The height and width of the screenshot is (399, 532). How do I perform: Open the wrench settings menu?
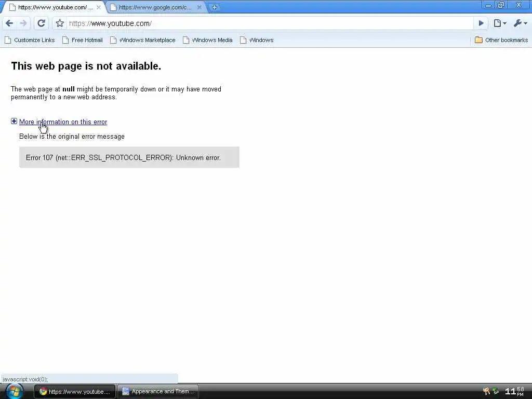pos(520,23)
